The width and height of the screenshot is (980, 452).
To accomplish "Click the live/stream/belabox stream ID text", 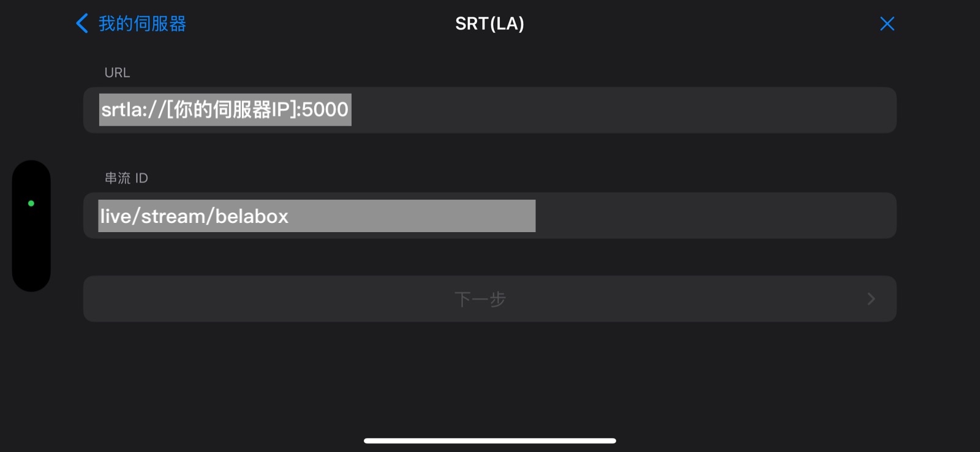I will [x=194, y=216].
